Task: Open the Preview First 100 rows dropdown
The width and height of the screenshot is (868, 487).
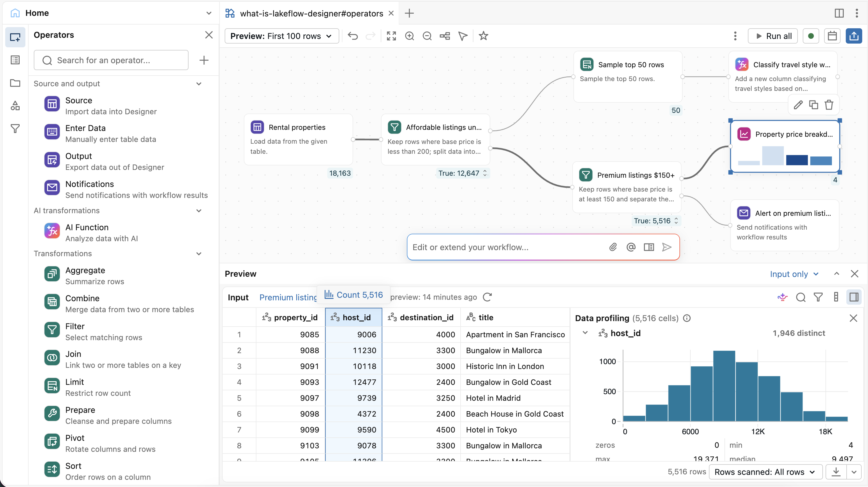Action: point(282,36)
